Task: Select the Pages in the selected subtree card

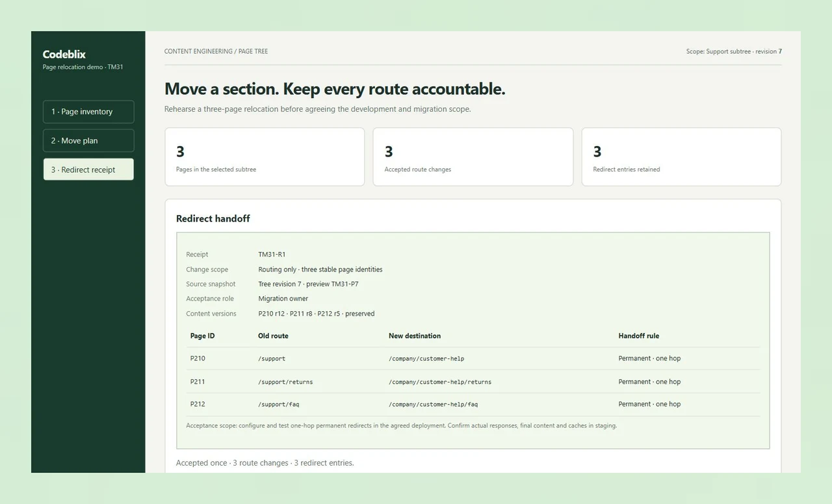Action: click(265, 157)
